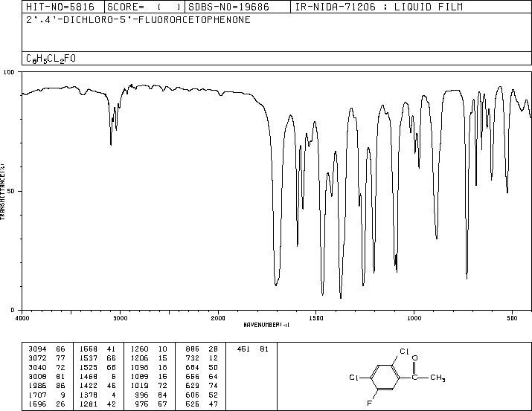
Task: Click the WAVENUMBER x-axis label
Action: [x=266, y=325]
